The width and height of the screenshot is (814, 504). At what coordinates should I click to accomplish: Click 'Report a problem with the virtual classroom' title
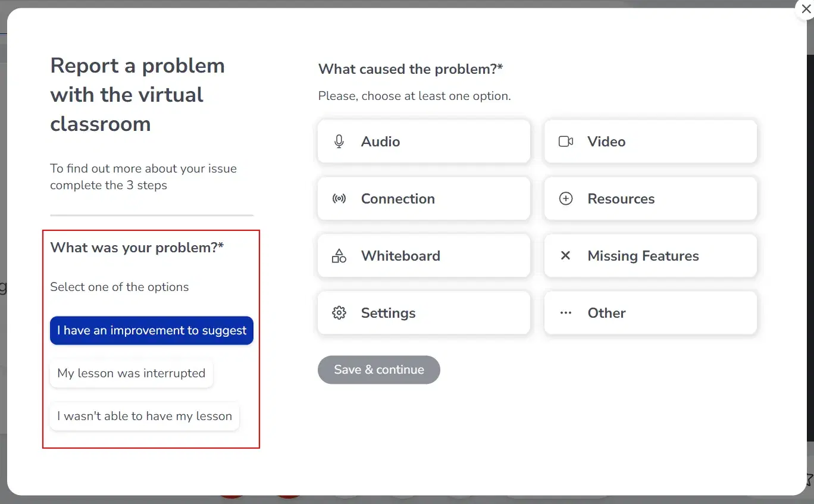[x=137, y=95]
